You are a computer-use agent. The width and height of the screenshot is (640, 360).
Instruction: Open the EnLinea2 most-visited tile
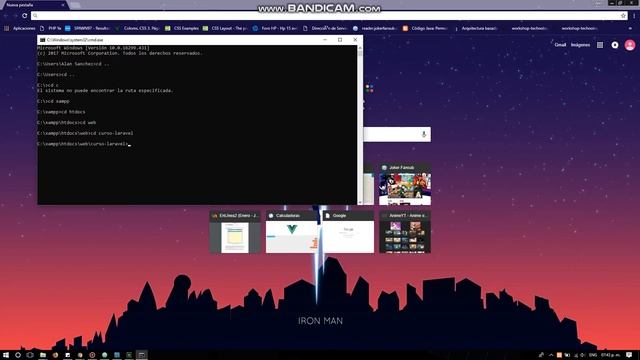(x=235, y=232)
